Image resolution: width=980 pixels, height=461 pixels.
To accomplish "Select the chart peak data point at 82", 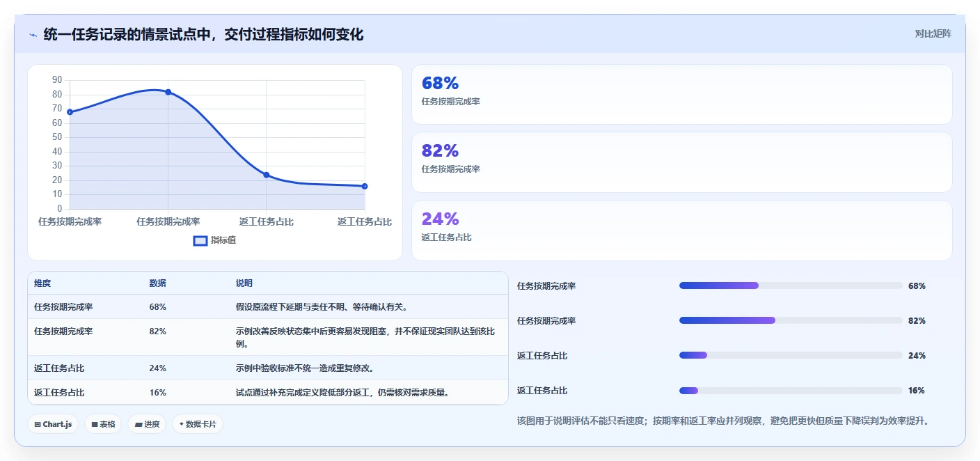I will coord(168,92).
